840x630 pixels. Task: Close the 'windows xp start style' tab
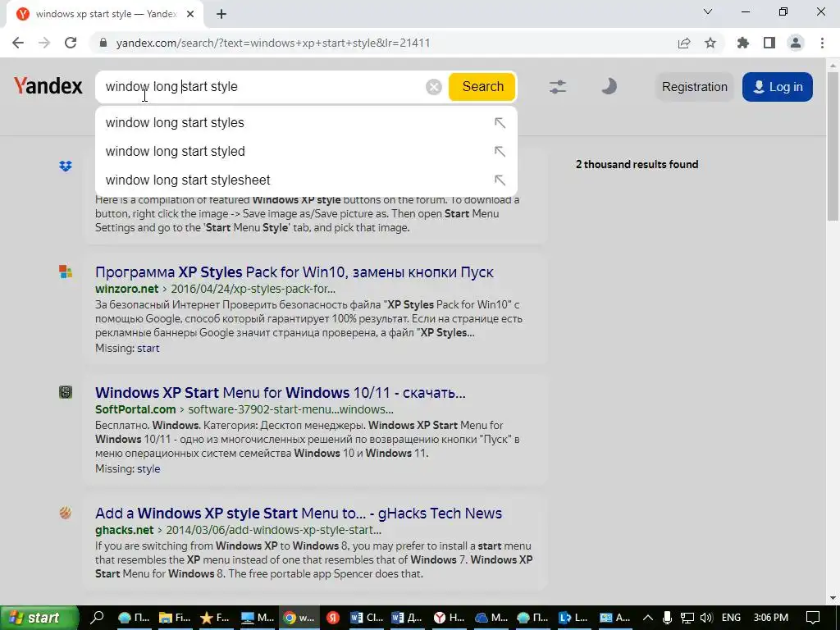click(x=190, y=14)
